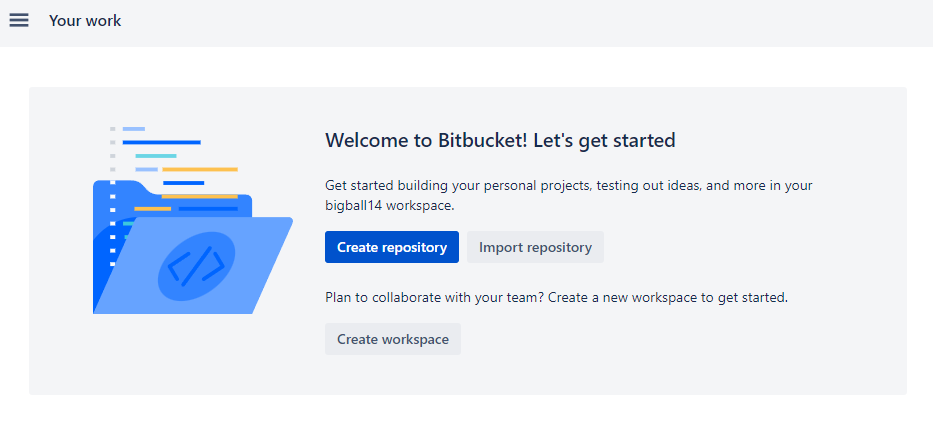This screenshot has height=423, width=933.
Task: Open the hamburger navigation menu
Action: tap(18, 20)
